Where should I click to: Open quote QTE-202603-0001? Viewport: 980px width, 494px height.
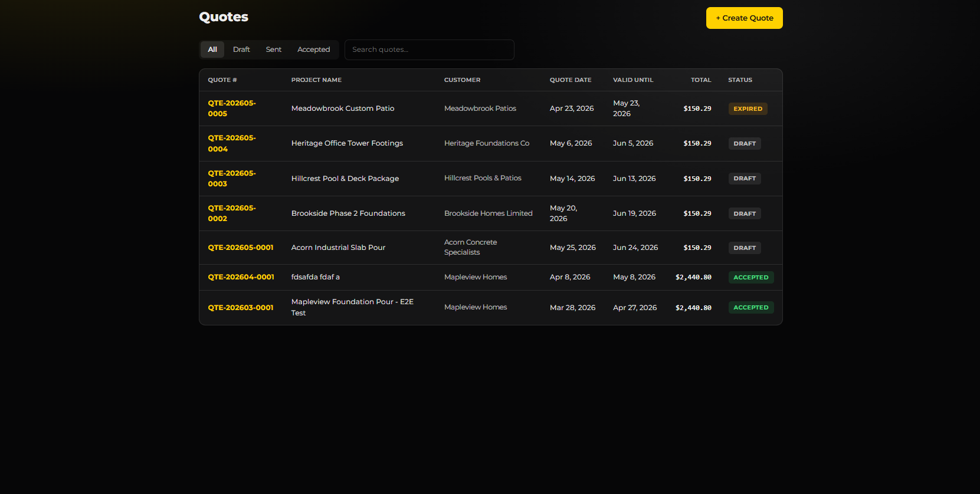pyautogui.click(x=241, y=308)
